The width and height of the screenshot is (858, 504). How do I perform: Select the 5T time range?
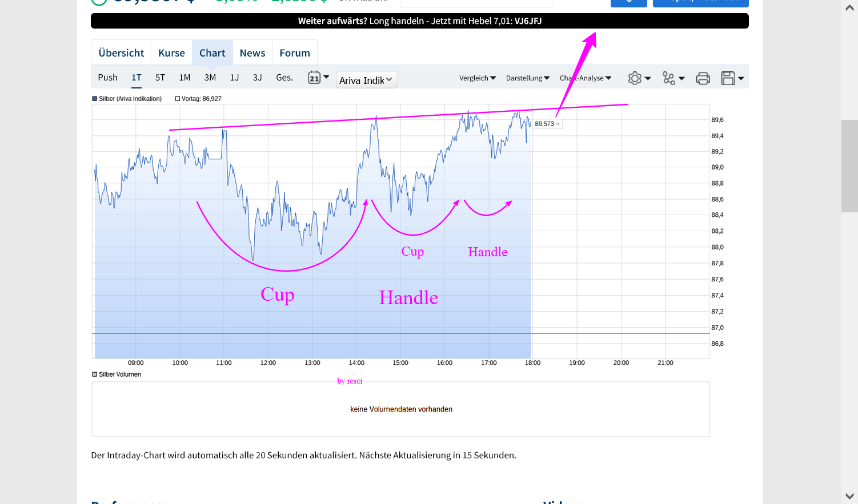coord(160,78)
